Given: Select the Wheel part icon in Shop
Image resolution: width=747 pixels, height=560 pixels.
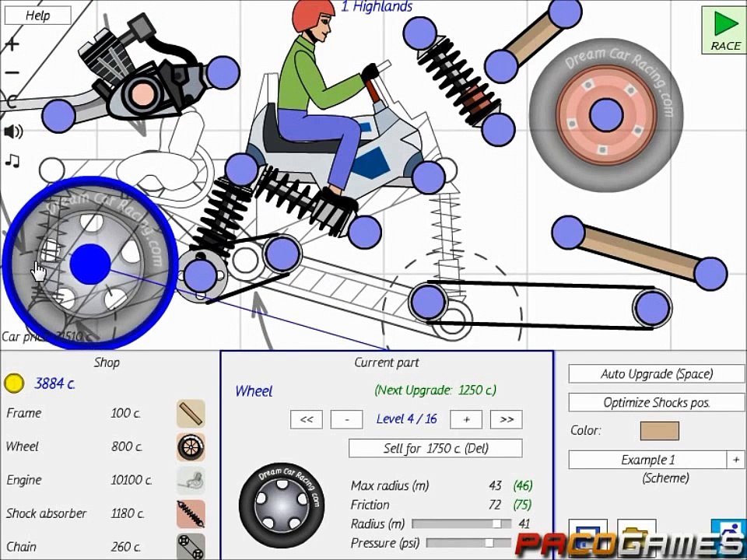Looking at the screenshot, I should [x=191, y=447].
